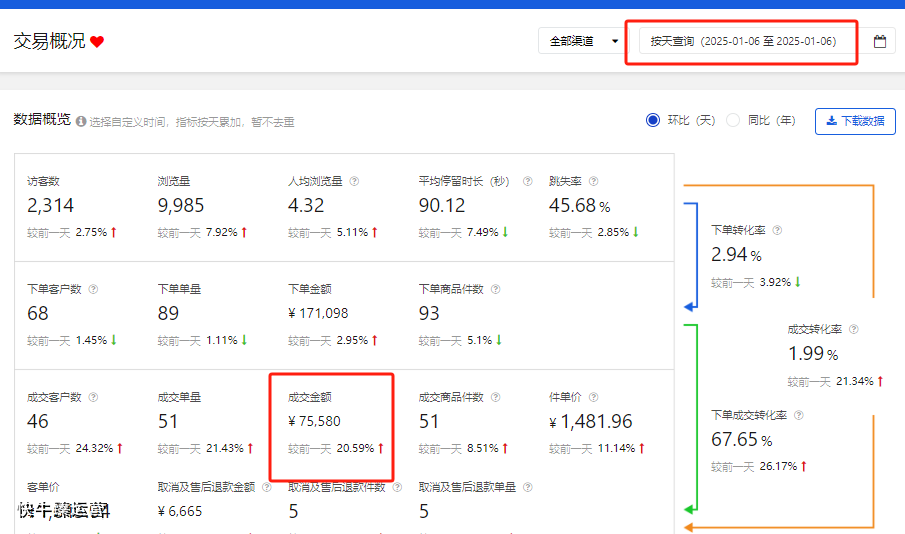The image size is (905, 534).
Task: Open the 按天查询 date range selector
Action: point(743,42)
